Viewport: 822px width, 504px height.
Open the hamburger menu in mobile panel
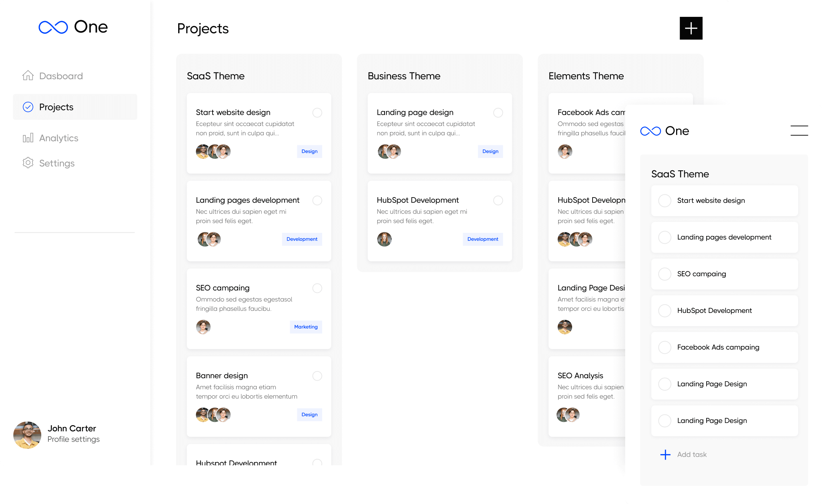pyautogui.click(x=799, y=130)
